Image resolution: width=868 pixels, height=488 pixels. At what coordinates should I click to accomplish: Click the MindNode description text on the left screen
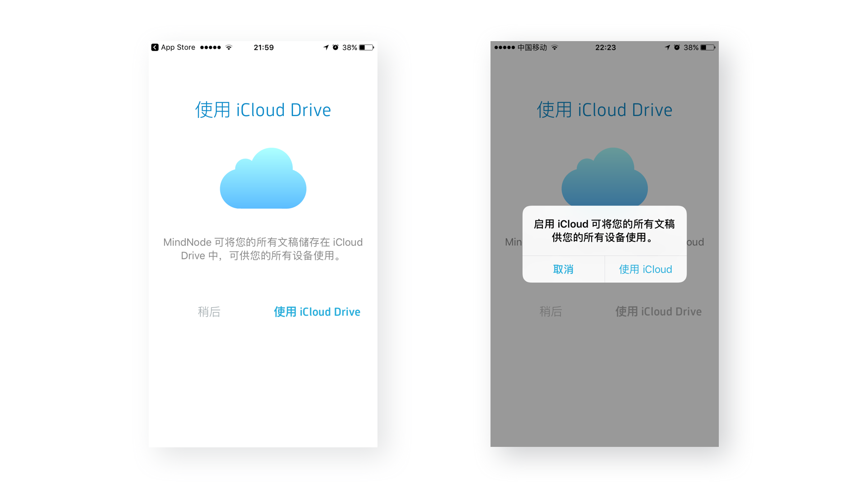pos(263,249)
